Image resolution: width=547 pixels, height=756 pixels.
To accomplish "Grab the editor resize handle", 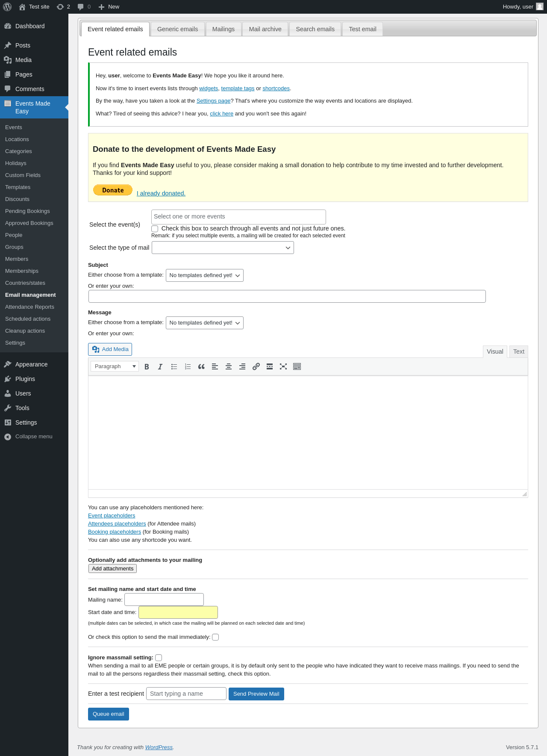I will 524,494.
